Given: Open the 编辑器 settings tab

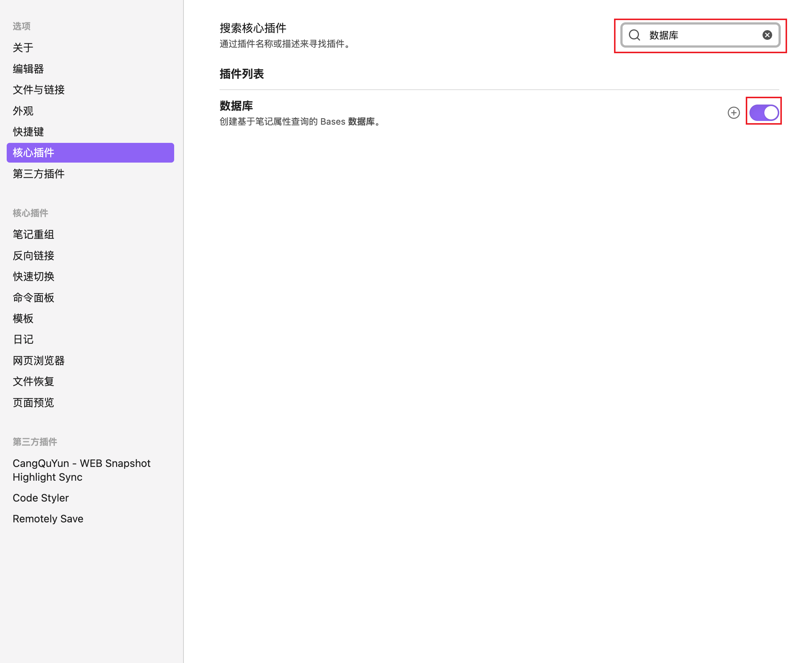Looking at the screenshot, I should (x=28, y=69).
